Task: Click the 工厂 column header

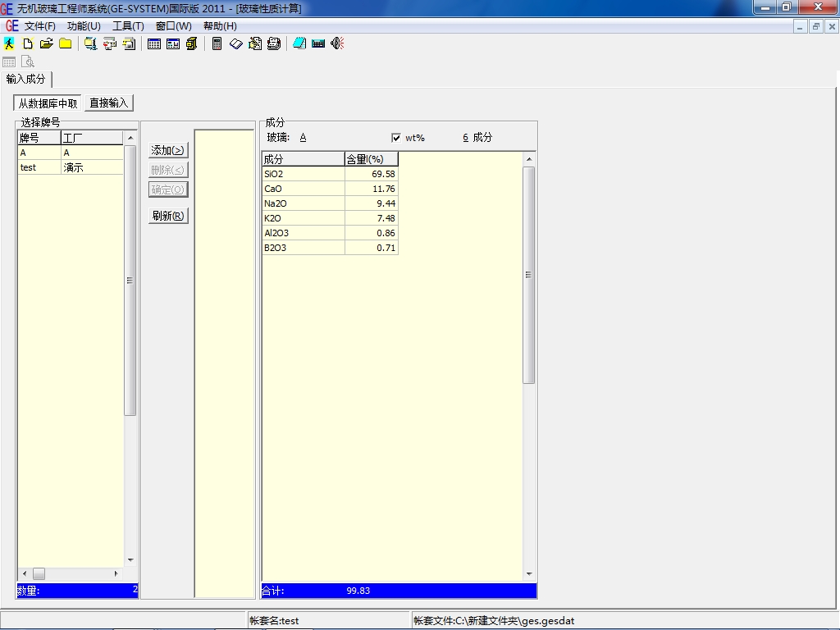Action: click(x=92, y=138)
